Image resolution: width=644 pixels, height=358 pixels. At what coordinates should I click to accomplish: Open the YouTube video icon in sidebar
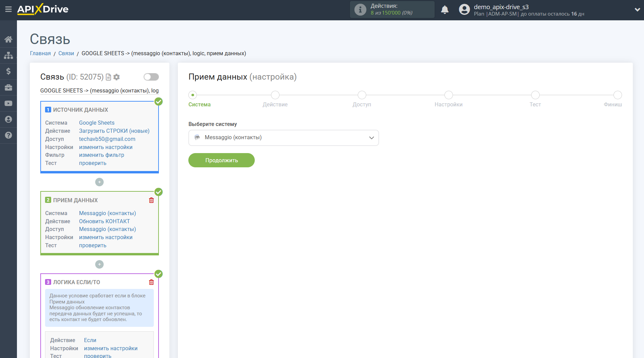coord(8,103)
